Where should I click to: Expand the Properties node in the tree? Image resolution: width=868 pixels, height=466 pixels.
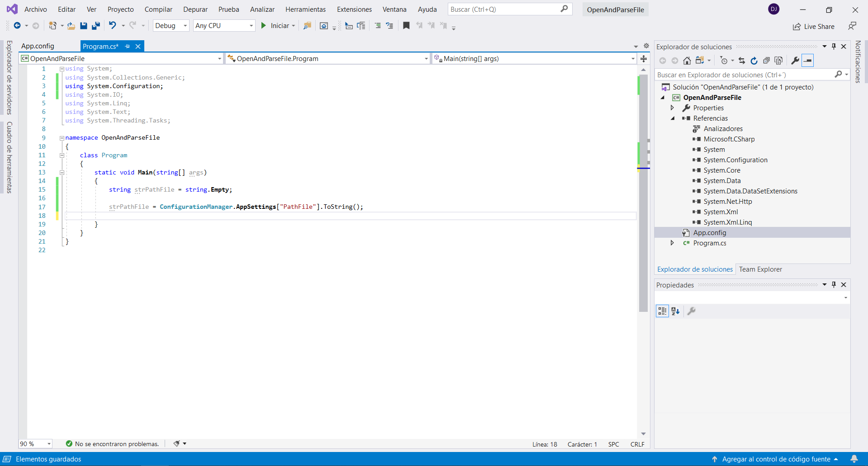click(672, 108)
